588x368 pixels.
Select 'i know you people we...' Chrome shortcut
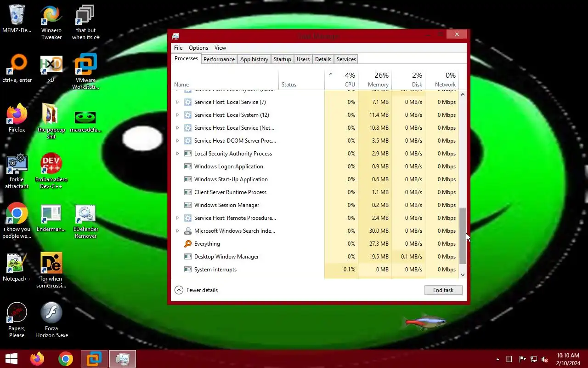coord(17,221)
